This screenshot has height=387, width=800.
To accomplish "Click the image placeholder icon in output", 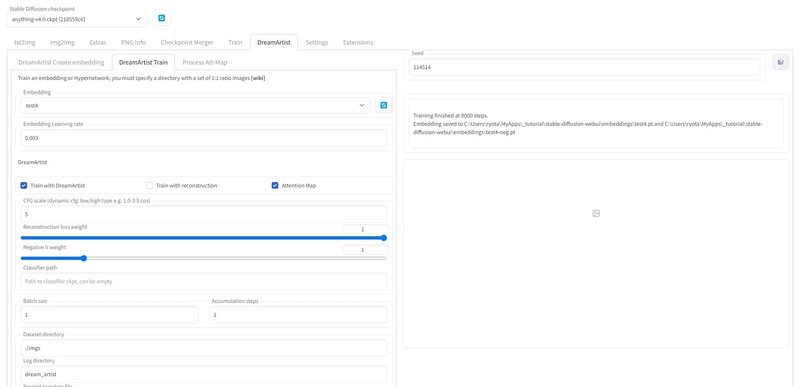I will point(596,213).
